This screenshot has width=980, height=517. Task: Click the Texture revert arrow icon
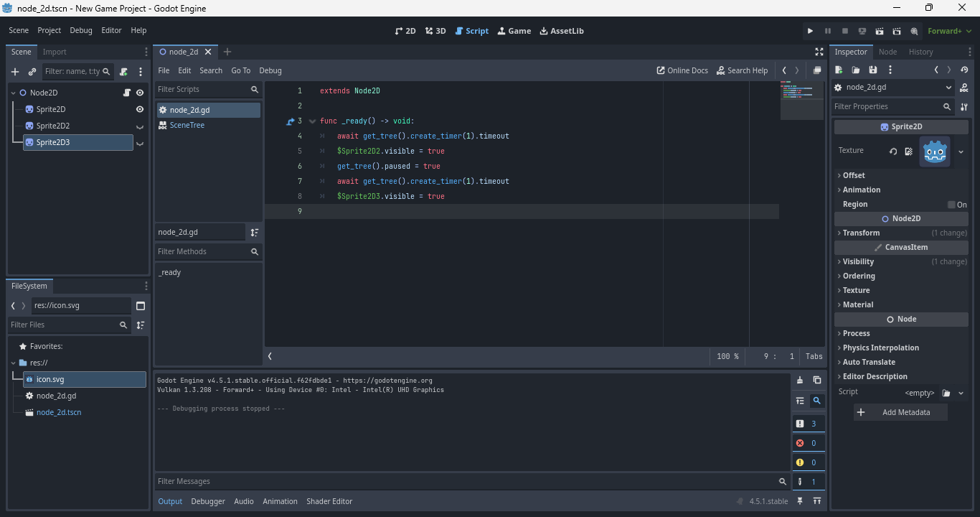pos(893,152)
